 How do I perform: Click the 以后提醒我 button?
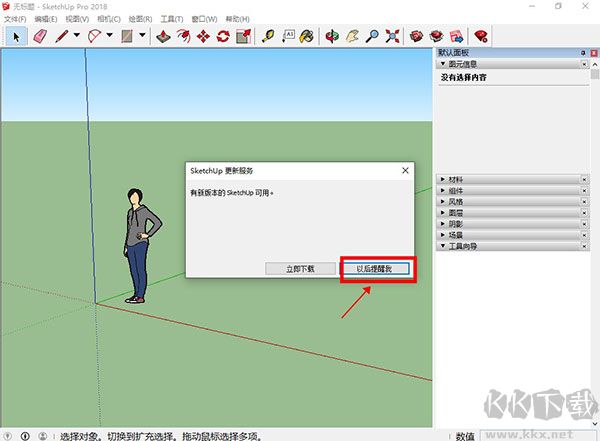click(x=374, y=269)
